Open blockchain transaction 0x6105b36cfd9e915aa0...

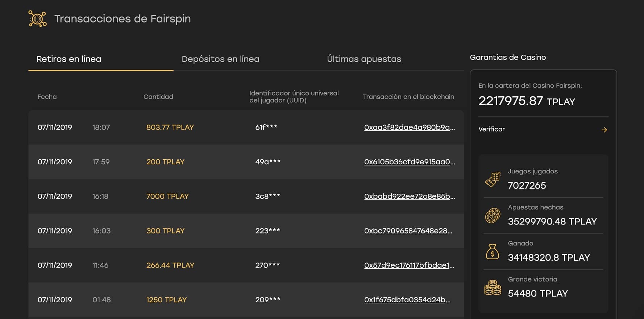(410, 162)
